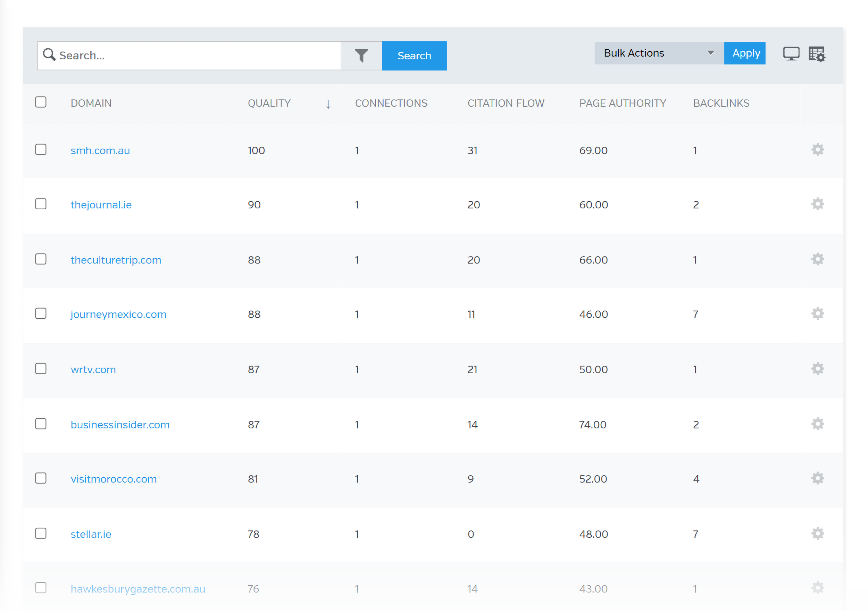868x611 pixels.
Task: Sort by the PAGE AUTHORITY column header
Action: click(x=623, y=103)
